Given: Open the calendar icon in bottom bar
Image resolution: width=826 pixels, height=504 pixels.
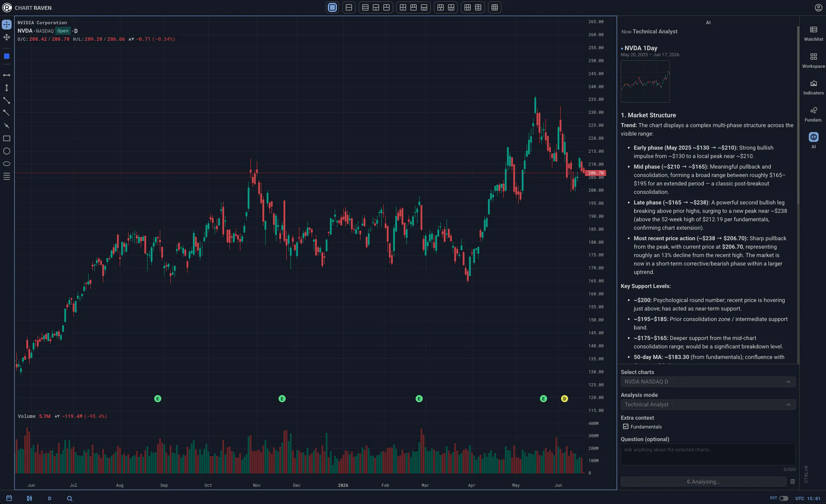Looking at the screenshot, I should coord(9,498).
